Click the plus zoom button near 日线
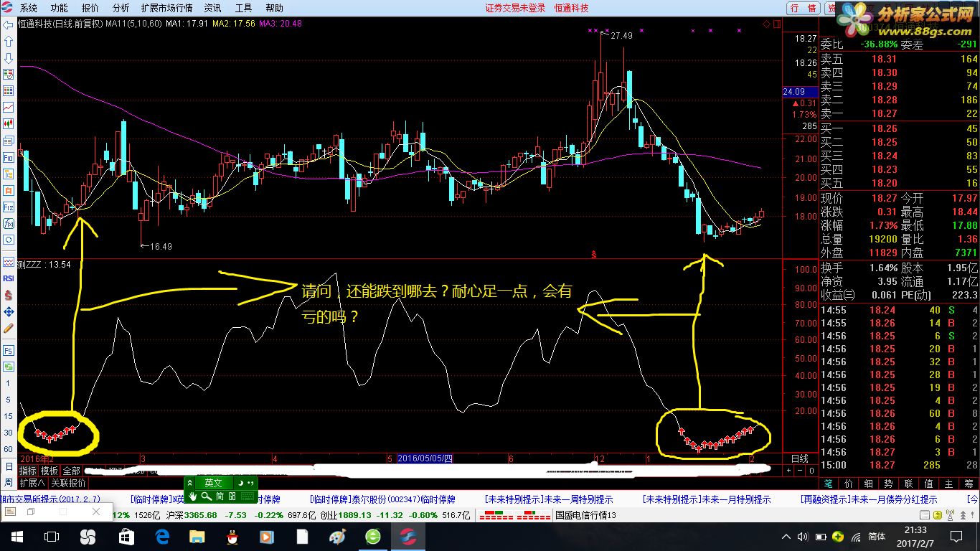This screenshot has height=551, width=980. [788, 471]
